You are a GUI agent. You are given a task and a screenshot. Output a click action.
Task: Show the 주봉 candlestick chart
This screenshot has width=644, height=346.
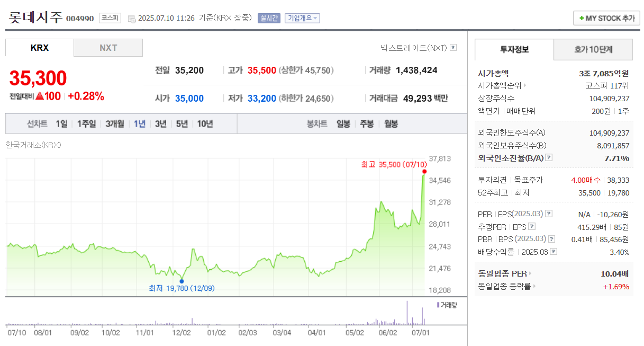pos(367,124)
